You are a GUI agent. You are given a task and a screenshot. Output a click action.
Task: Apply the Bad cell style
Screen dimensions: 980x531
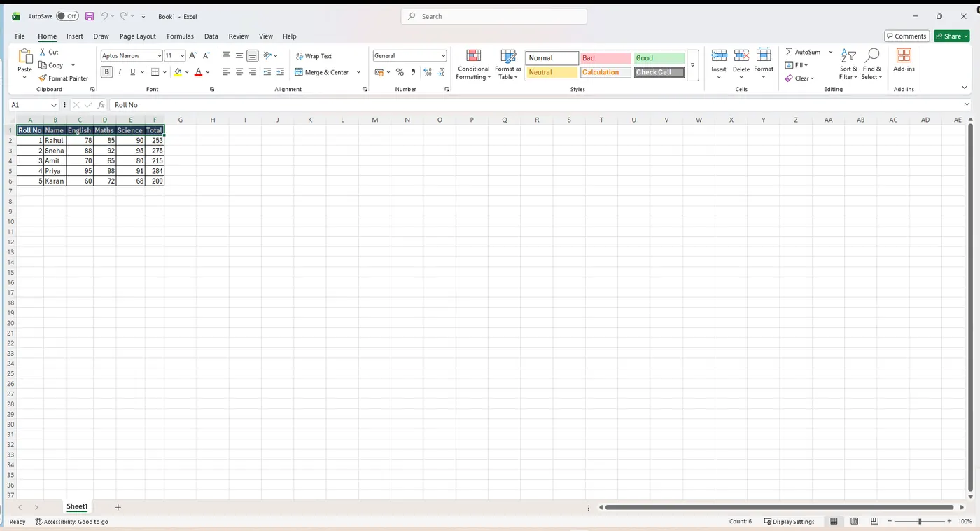[605, 58]
